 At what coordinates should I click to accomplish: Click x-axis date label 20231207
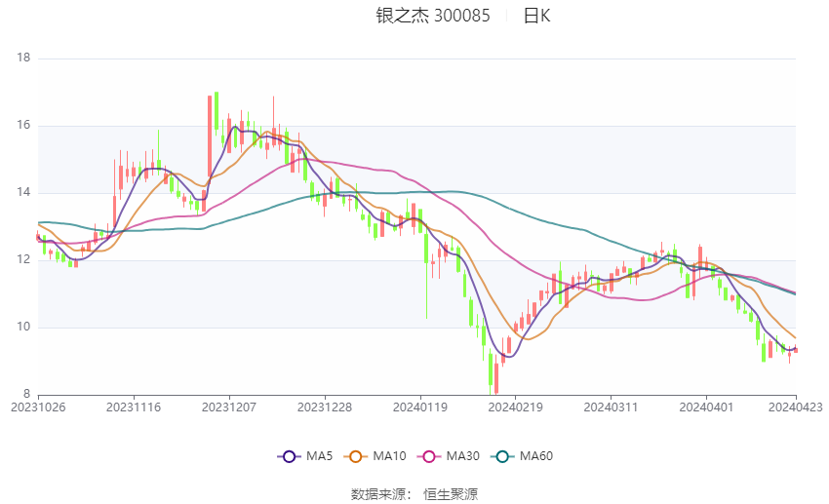[x=229, y=407]
